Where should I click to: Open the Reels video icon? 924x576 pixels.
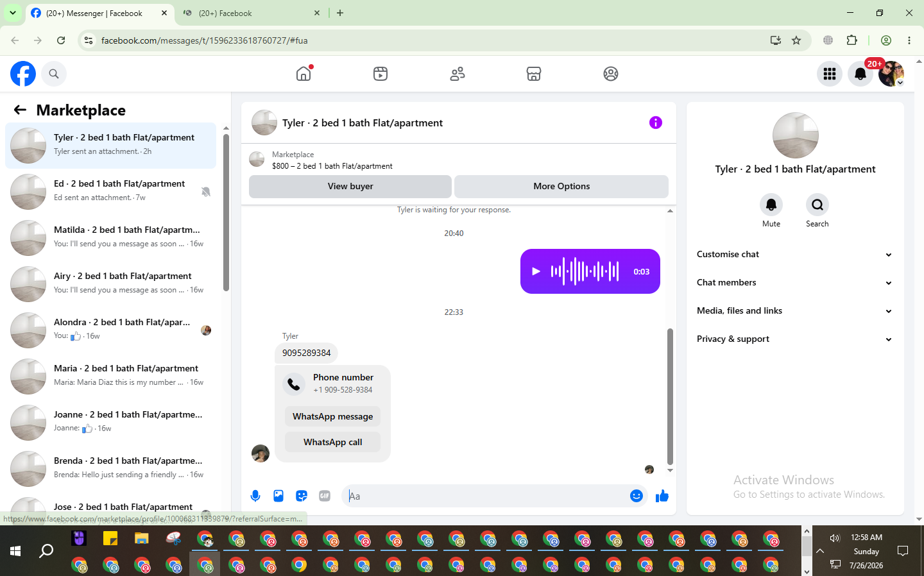click(381, 74)
